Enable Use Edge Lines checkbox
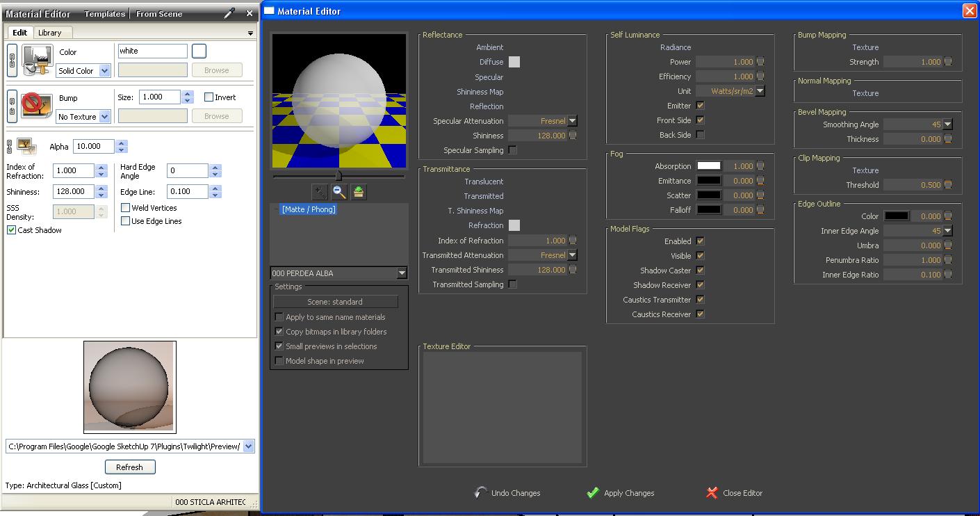The height and width of the screenshot is (516, 980). point(125,221)
